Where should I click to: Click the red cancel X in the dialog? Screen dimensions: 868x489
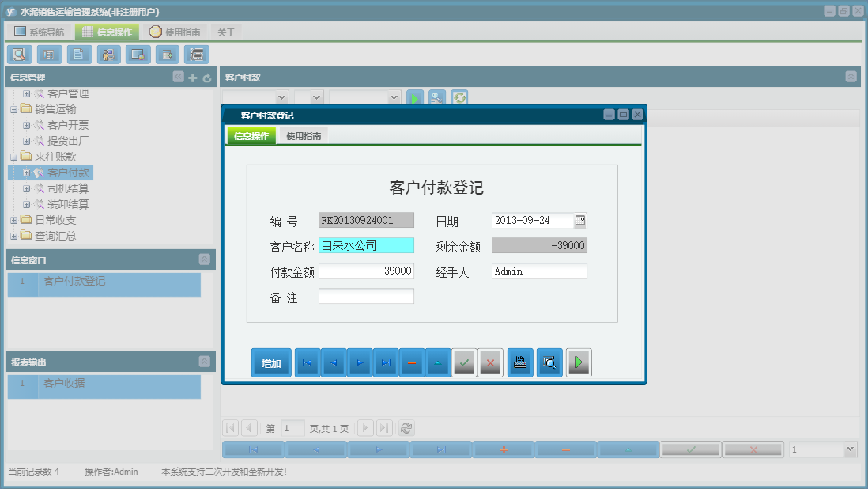tap(490, 362)
